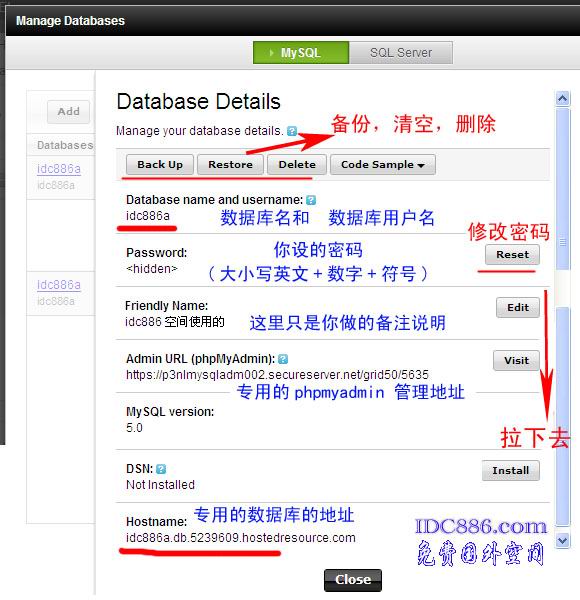Image resolution: width=580 pixels, height=600 pixels.
Task: Open first idc886a database link
Action: (59, 169)
